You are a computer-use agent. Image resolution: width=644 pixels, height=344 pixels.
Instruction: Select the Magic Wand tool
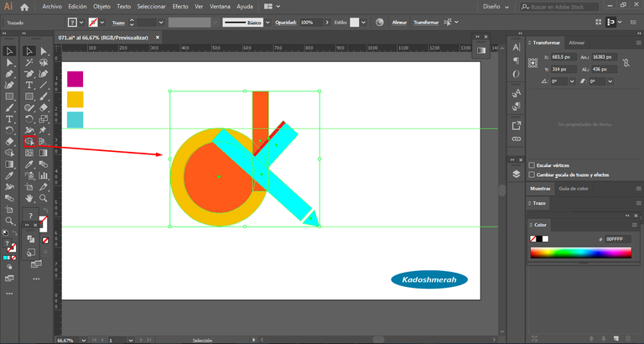29,62
